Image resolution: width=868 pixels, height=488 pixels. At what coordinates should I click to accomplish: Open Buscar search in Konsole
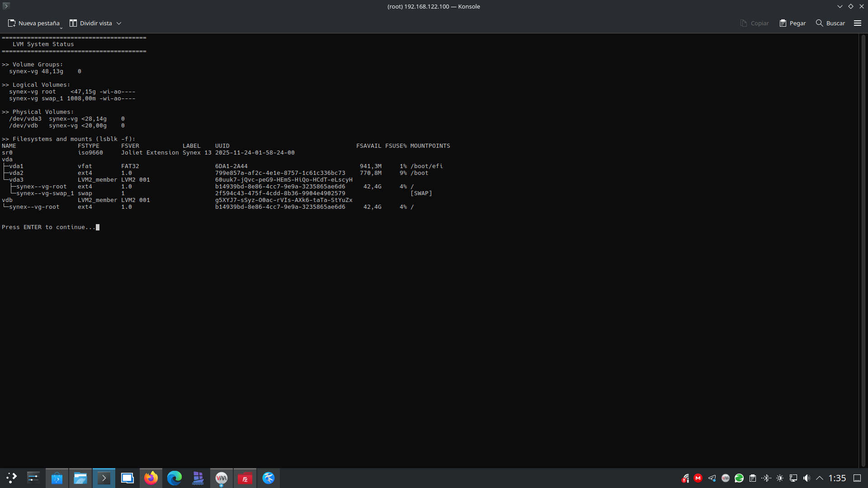click(x=830, y=23)
